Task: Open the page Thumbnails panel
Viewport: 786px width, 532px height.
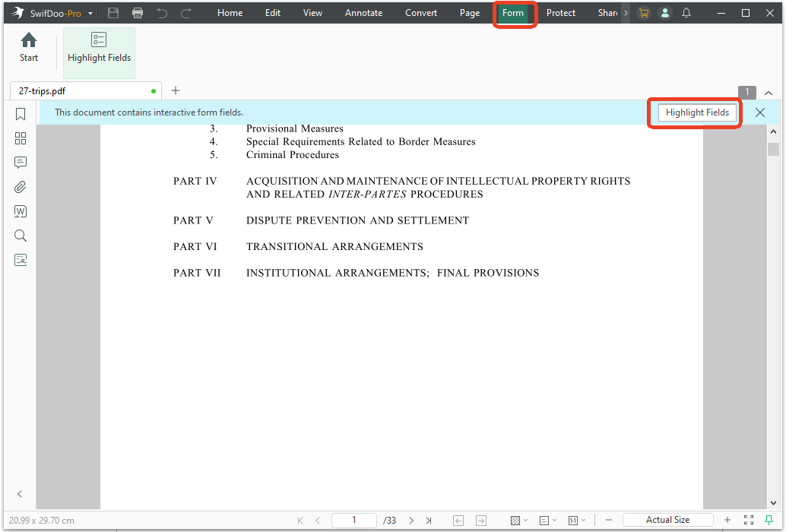Action: (21, 138)
